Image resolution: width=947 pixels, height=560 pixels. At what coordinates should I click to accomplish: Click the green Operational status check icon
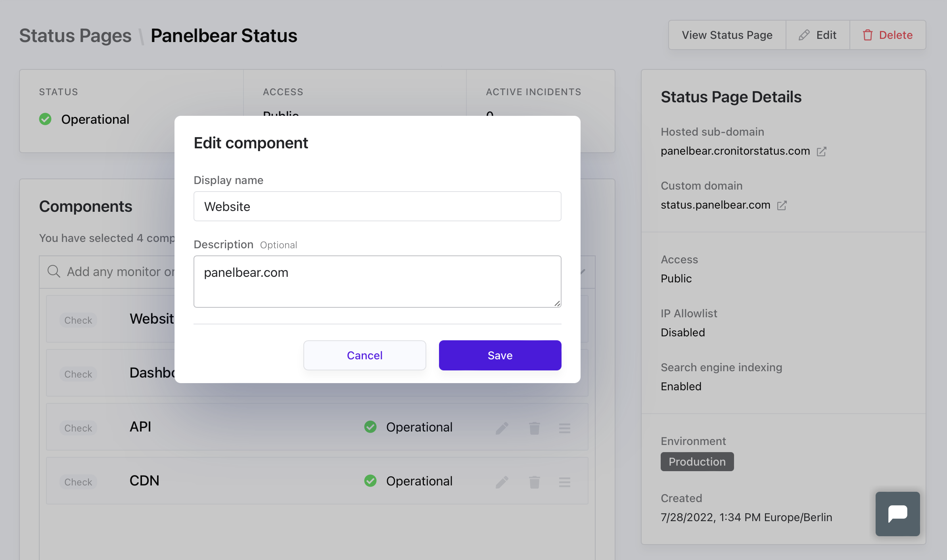pyautogui.click(x=45, y=119)
